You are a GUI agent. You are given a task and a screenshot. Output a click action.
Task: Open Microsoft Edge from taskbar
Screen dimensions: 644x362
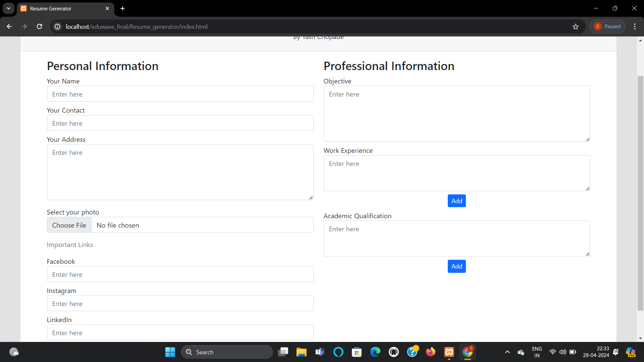pos(375,352)
